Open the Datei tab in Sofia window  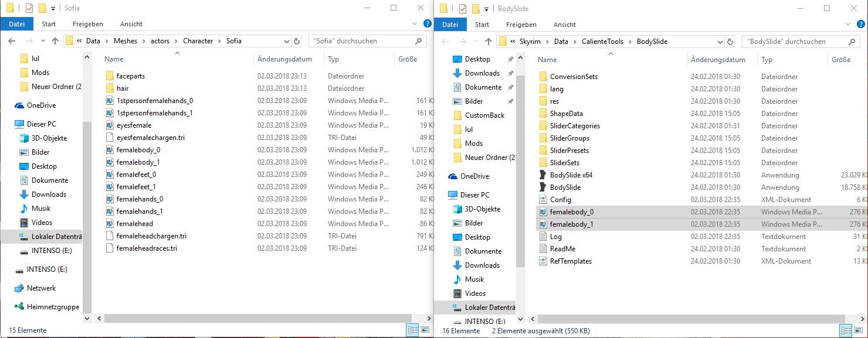pos(17,24)
